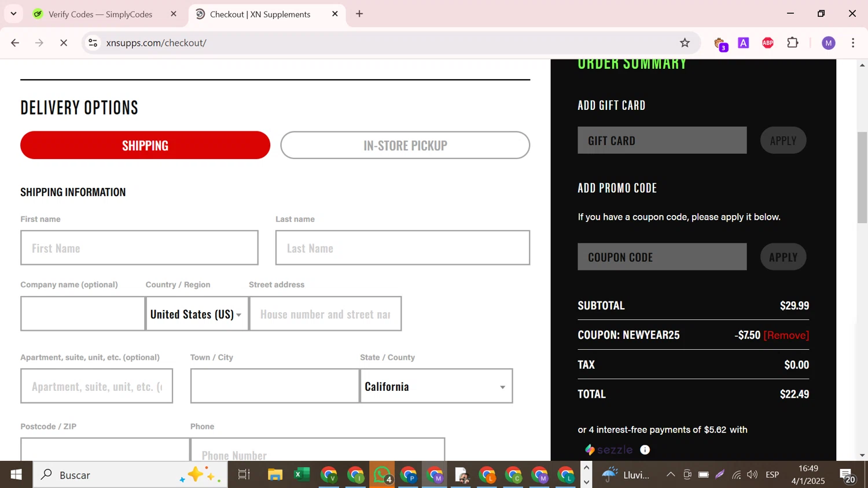
Task: Click the battery tray icon
Action: 704,475
